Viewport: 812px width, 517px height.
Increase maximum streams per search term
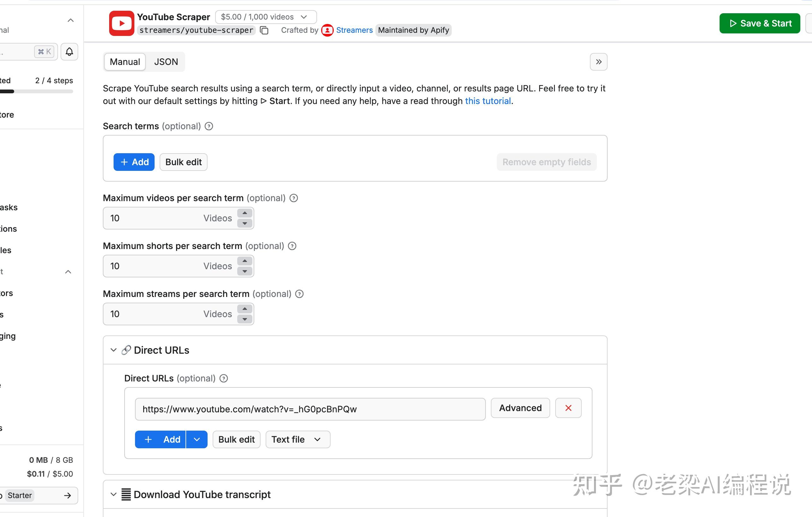click(245, 309)
